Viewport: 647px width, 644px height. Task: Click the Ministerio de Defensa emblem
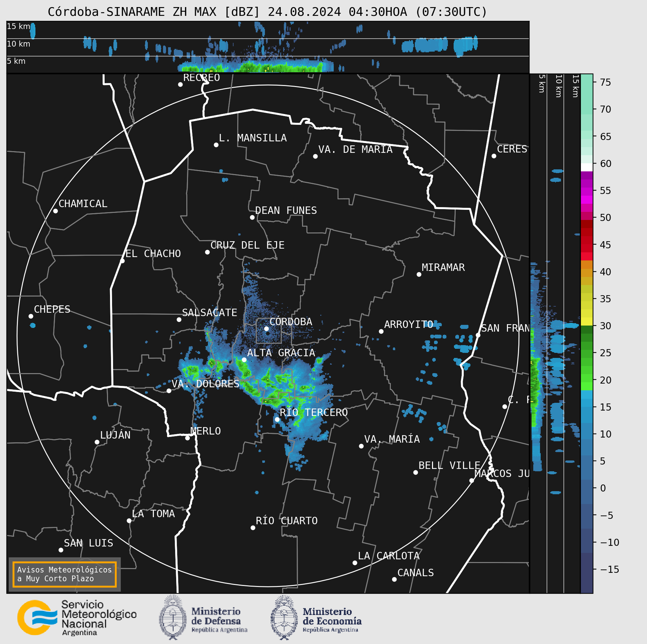[173, 617]
